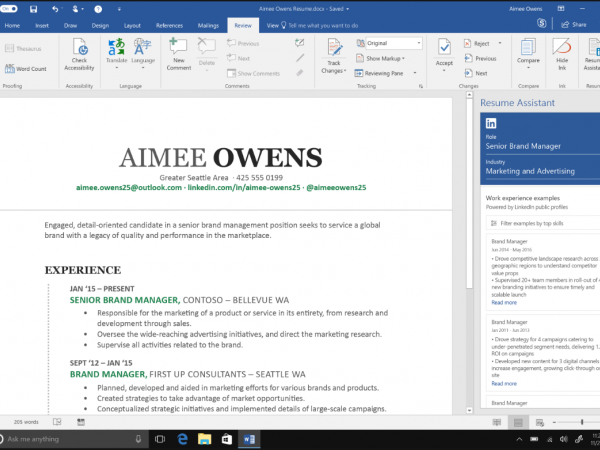The image size is (600, 450).
Task: Open the Resume Assistant ribbon button
Action: click(592, 54)
